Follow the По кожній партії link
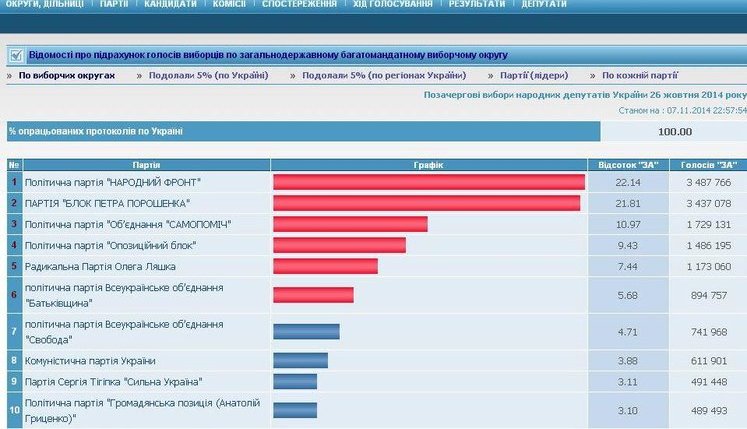 [640, 75]
